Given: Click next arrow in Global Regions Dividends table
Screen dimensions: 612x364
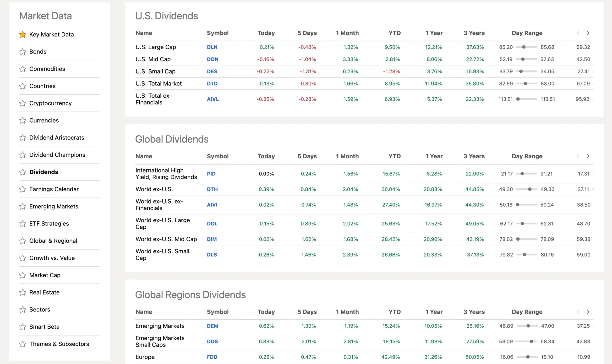Looking at the screenshot, I should (x=588, y=312).
